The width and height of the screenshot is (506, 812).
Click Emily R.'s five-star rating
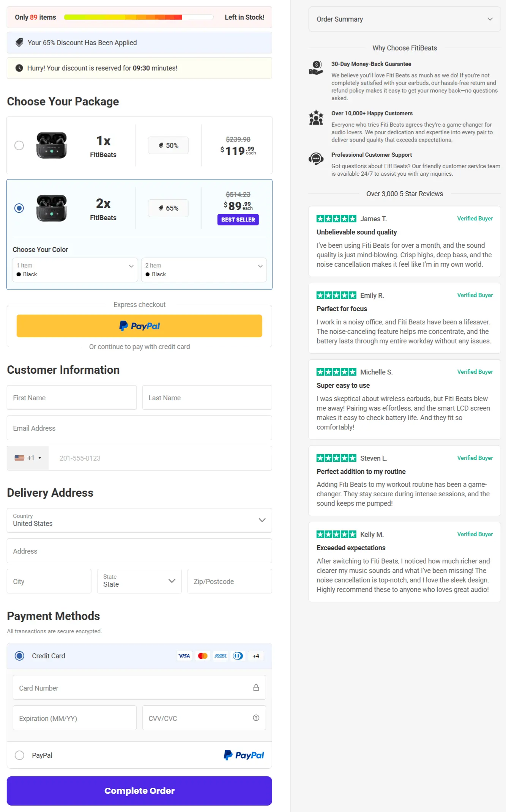coord(336,295)
